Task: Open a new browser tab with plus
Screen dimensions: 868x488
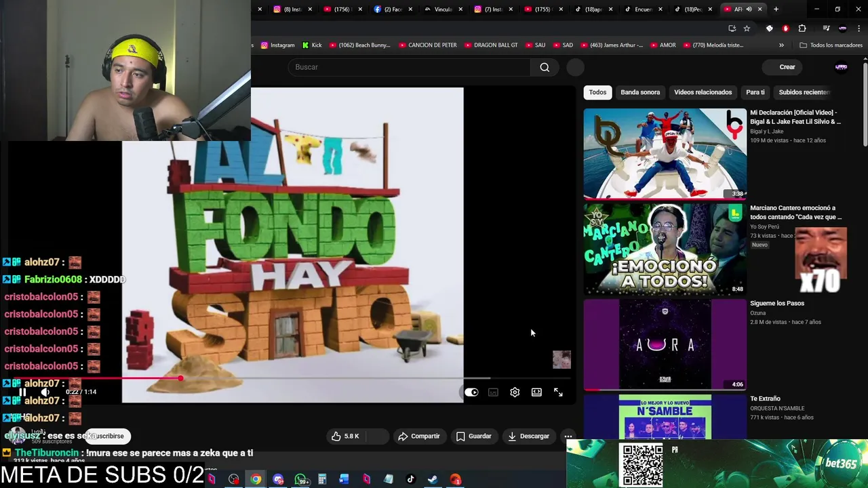Action: pos(776,9)
